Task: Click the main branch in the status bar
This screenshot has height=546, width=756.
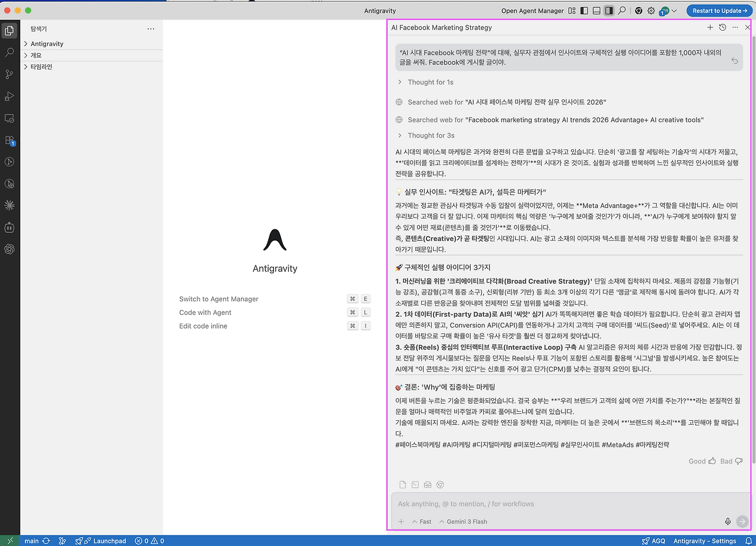Action: [x=31, y=541]
